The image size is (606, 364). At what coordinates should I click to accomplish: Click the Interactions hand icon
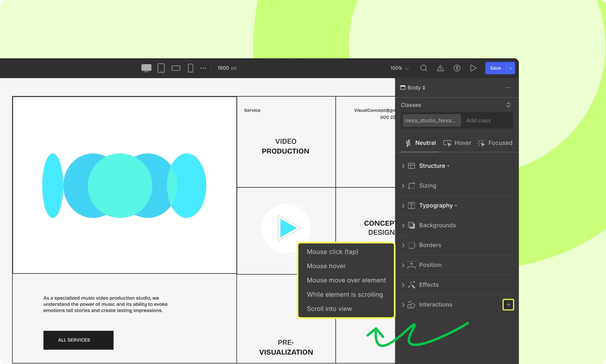coord(411,305)
